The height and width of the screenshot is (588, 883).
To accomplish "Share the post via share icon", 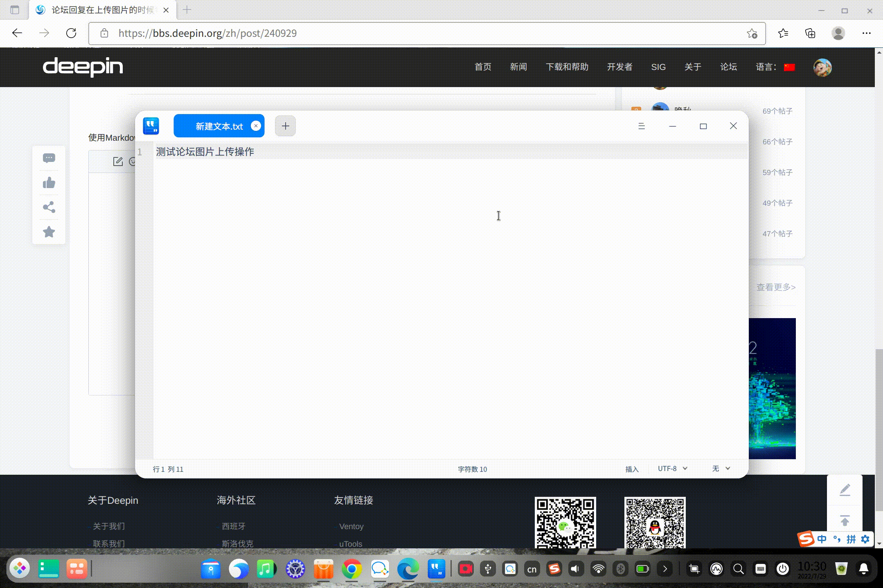I will (x=49, y=207).
